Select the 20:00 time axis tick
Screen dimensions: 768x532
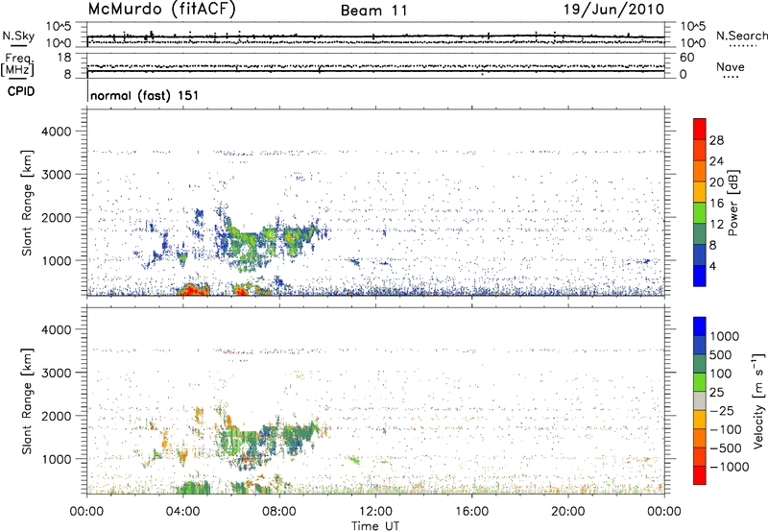(x=568, y=512)
